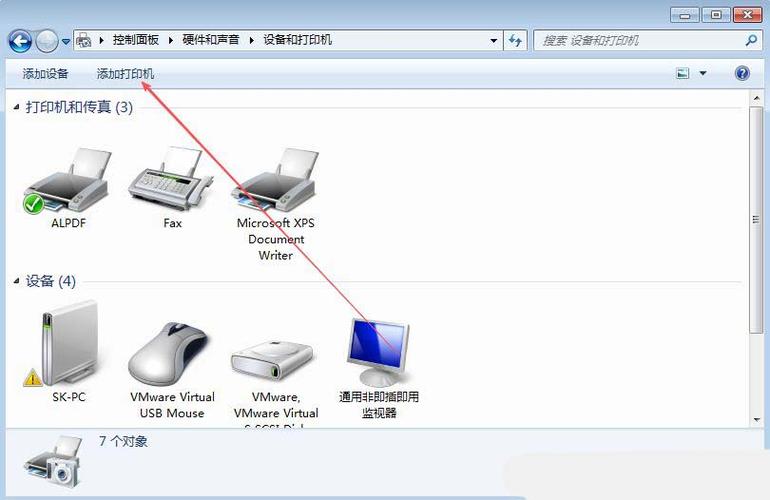Click the change view icon in toolbar
This screenshot has height=500, width=770.
click(683, 73)
